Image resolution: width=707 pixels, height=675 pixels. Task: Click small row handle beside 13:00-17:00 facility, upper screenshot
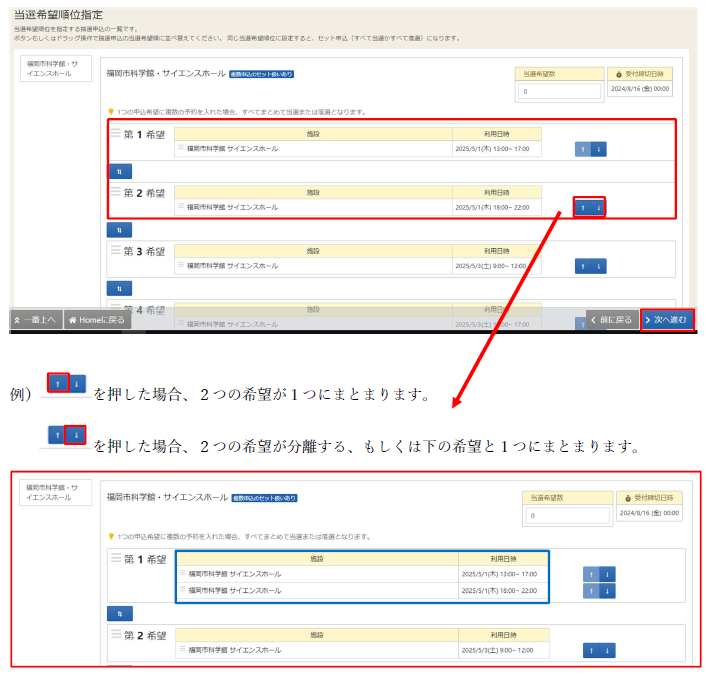pos(181,147)
